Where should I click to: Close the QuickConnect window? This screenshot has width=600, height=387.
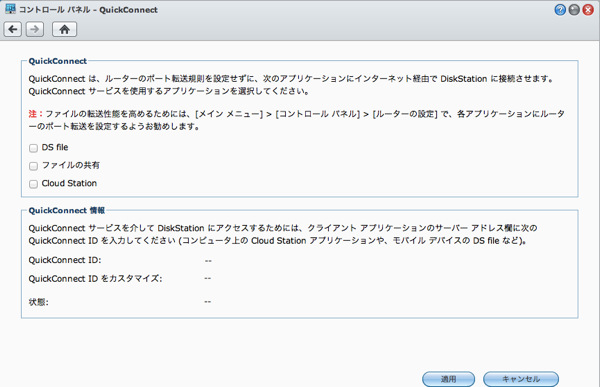(x=588, y=10)
